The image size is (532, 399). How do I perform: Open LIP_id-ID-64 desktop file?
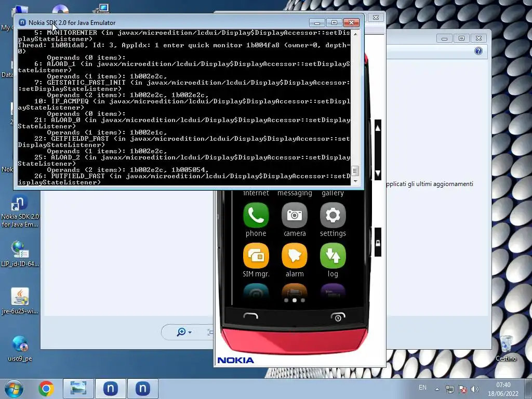[x=20, y=254]
